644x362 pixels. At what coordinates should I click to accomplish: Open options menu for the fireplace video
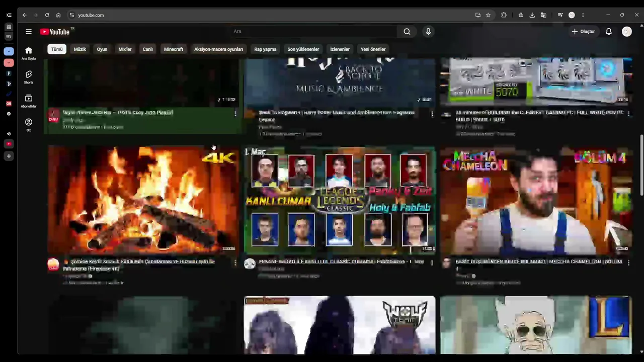click(x=235, y=262)
